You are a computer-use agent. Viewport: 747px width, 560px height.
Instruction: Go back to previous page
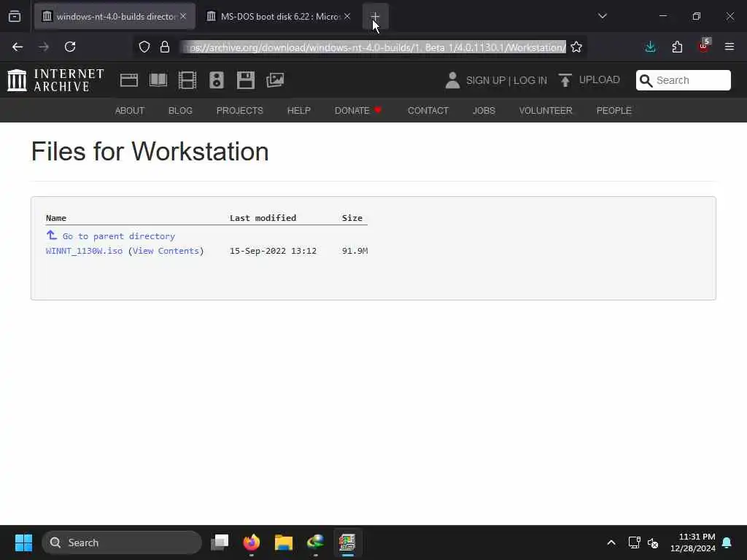click(x=18, y=47)
